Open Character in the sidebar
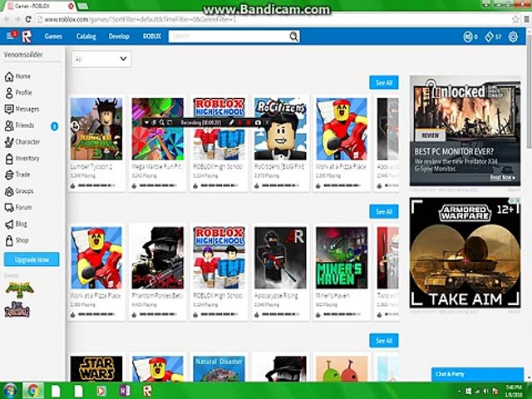The width and height of the screenshot is (532, 399). coord(22,142)
